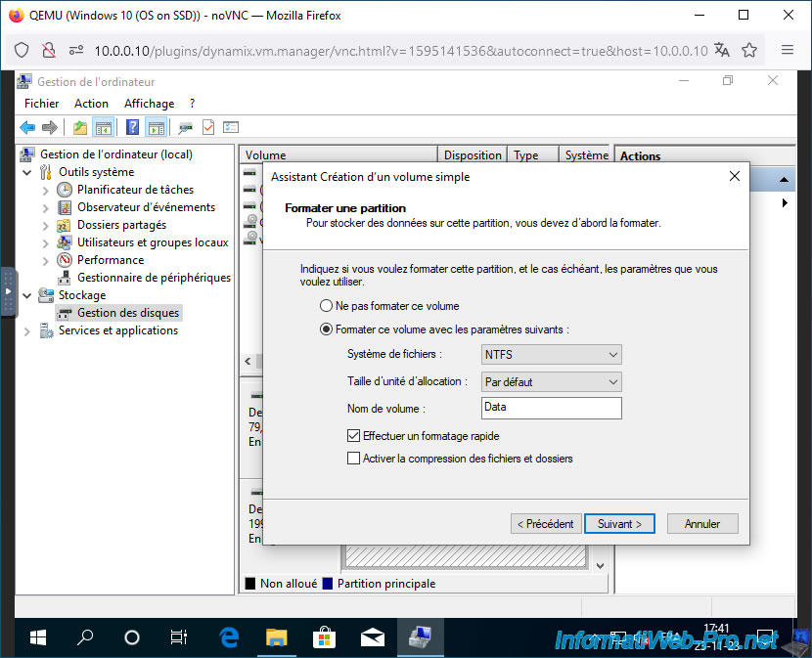812x658 pixels.
Task: Click the Nom de volume text field
Action: (x=551, y=408)
